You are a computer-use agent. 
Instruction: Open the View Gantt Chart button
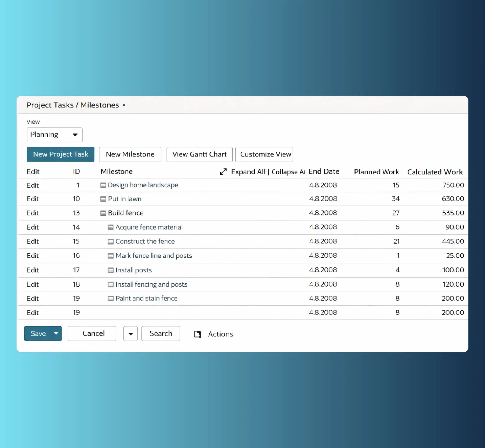pyautogui.click(x=200, y=154)
